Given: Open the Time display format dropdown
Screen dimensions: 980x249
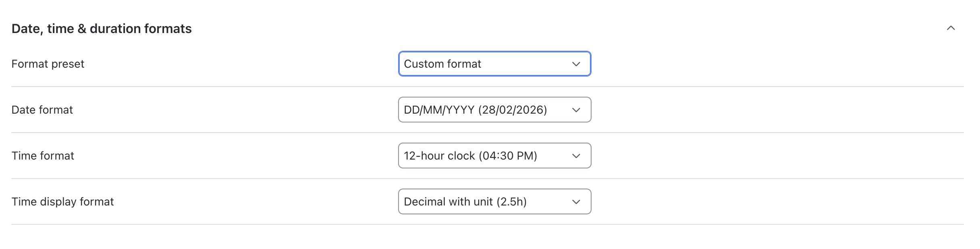Looking at the screenshot, I should 494,201.
